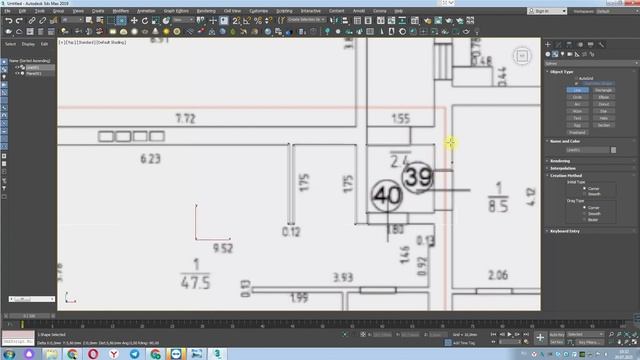The width and height of the screenshot is (640, 360).
Task: Select Bezier under Drag Type
Action: tap(584, 220)
